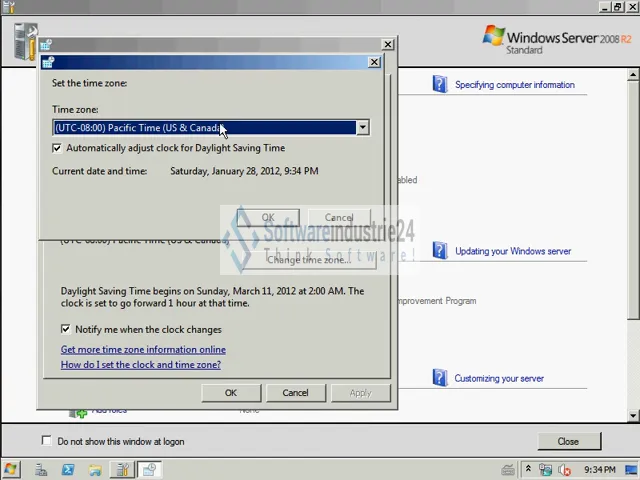This screenshot has height=480, width=640.
Task: Toggle Automatically adjust clock for Daylight Saving Time
Action: click(57, 148)
